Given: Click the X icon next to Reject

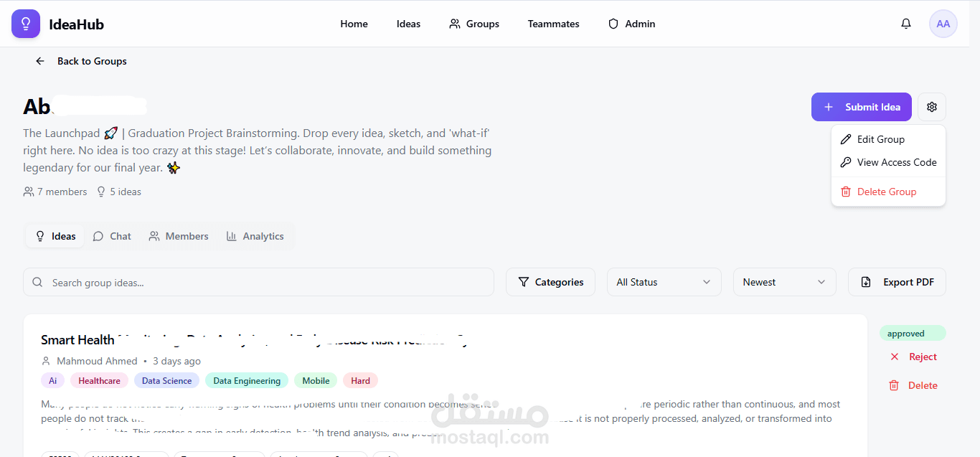Looking at the screenshot, I should pos(894,357).
